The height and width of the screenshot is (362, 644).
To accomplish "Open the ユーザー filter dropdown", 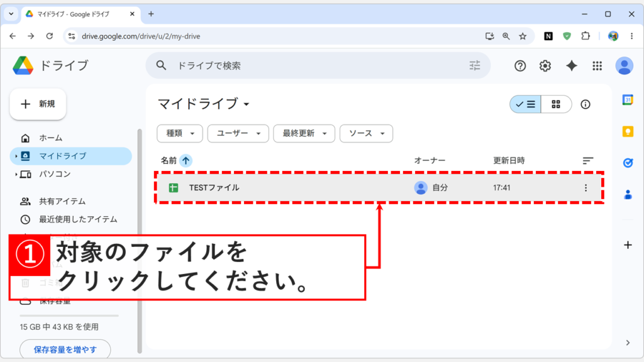I will coord(238,133).
